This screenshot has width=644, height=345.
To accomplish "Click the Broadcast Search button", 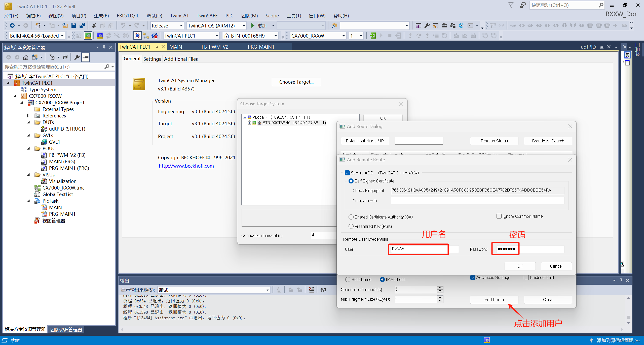I will [548, 141].
